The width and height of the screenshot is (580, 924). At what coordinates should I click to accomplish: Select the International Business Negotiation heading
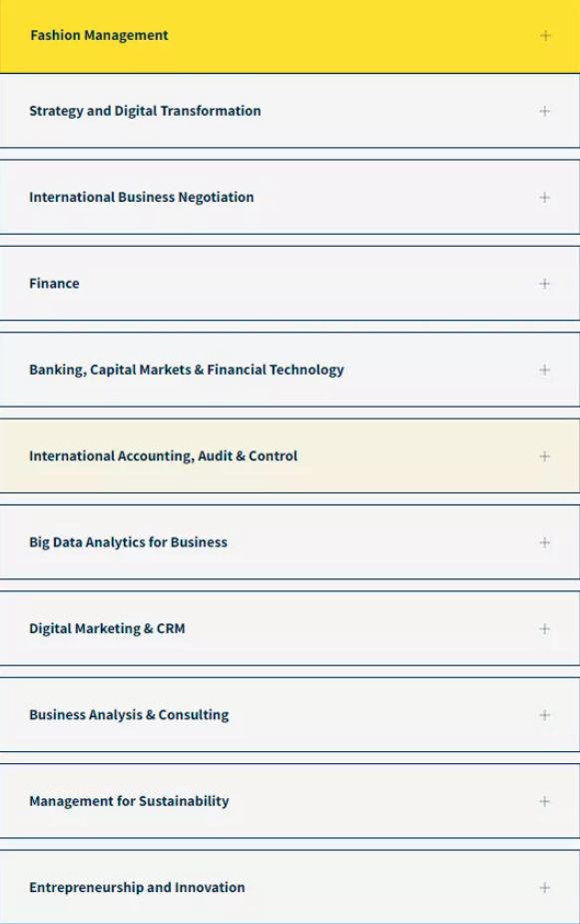(x=142, y=197)
